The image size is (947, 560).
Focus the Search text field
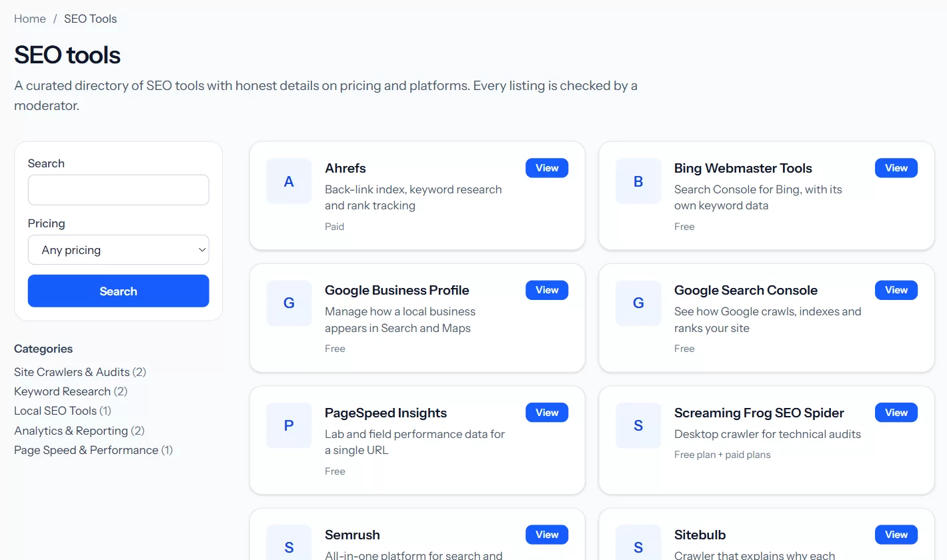[118, 190]
